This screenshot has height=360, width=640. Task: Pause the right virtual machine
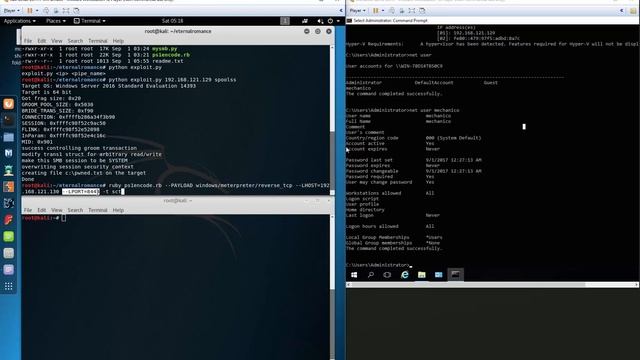pyautogui.click(x=376, y=11)
